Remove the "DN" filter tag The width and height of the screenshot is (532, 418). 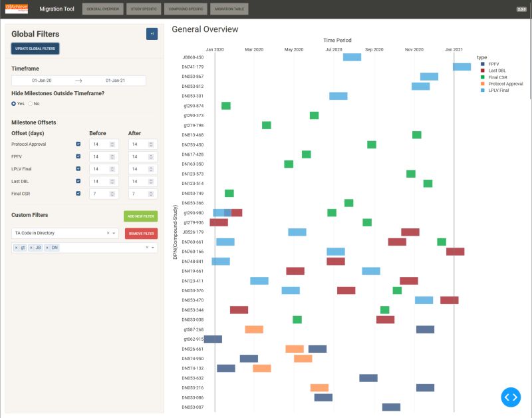point(47,247)
